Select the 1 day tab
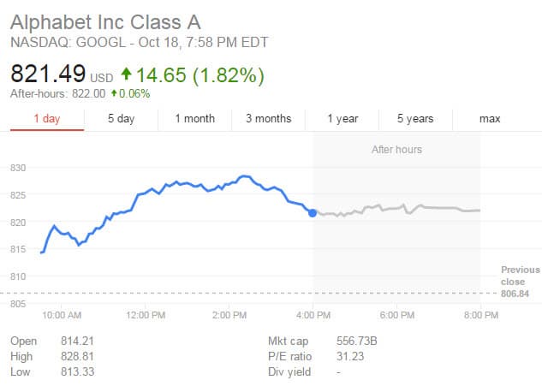This screenshot has width=542, height=392. tap(47, 119)
